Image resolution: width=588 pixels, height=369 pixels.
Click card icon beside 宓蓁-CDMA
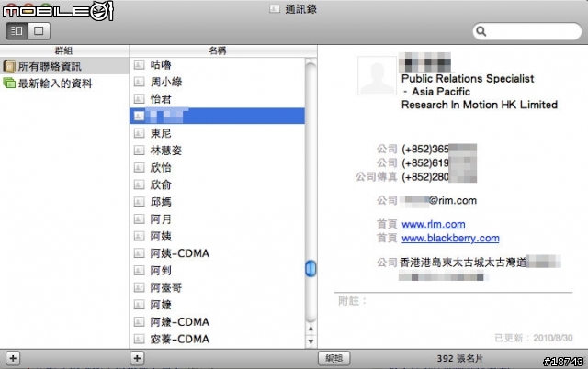(139, 339)
